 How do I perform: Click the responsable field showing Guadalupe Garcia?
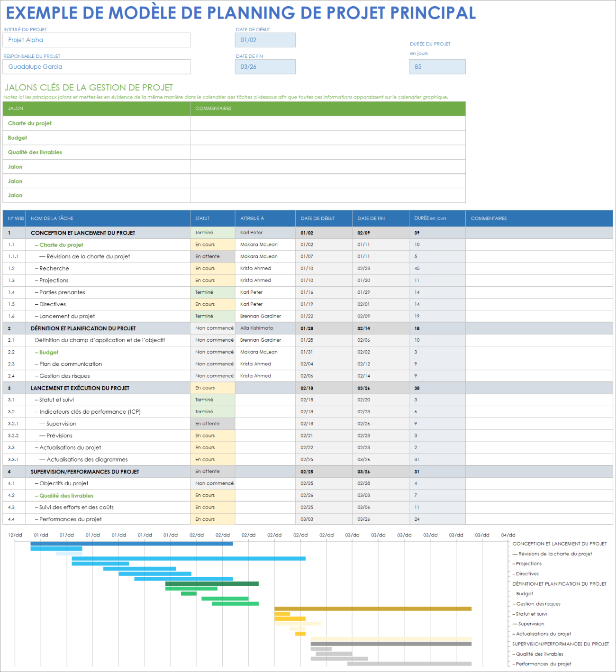coord(97,66)
